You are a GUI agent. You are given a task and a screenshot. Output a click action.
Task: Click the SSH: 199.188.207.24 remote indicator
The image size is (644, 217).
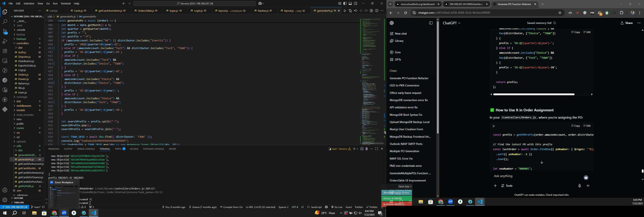[x=14, y=207]
